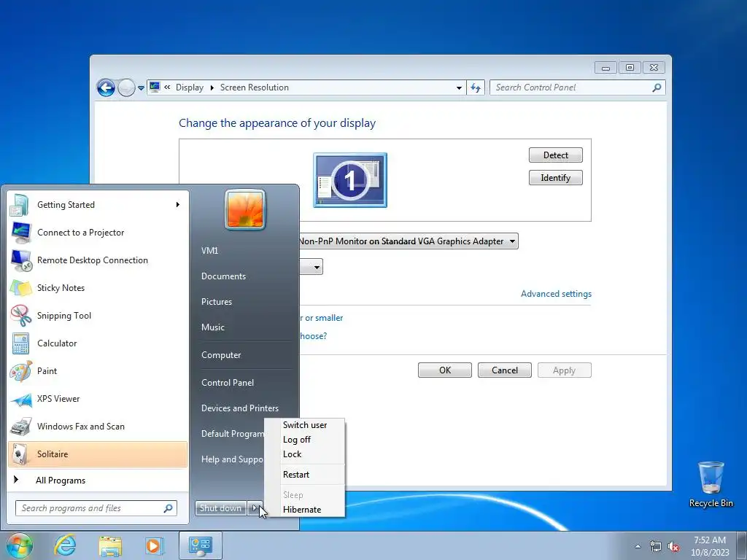This screenshot has width=747, height=560.
Task: Select Restart from power menu
Action: [x=305, y=475]
